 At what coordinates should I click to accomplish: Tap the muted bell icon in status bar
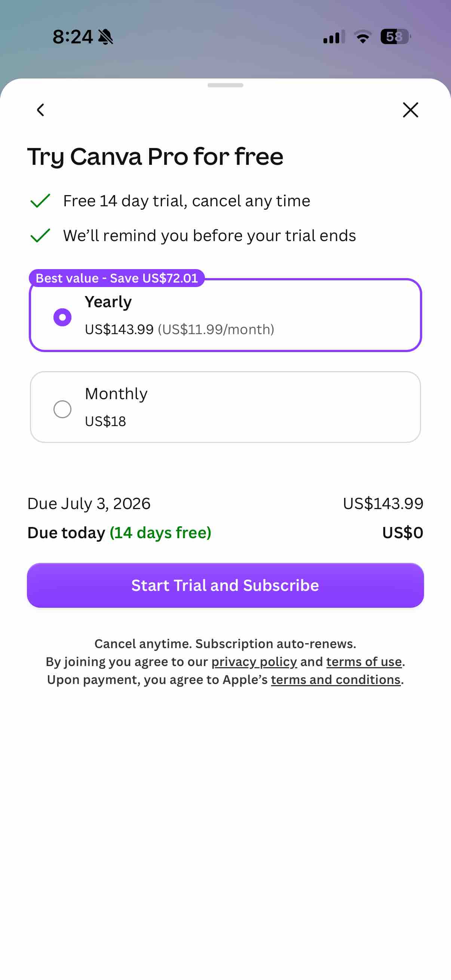click(x=105, y=37)
